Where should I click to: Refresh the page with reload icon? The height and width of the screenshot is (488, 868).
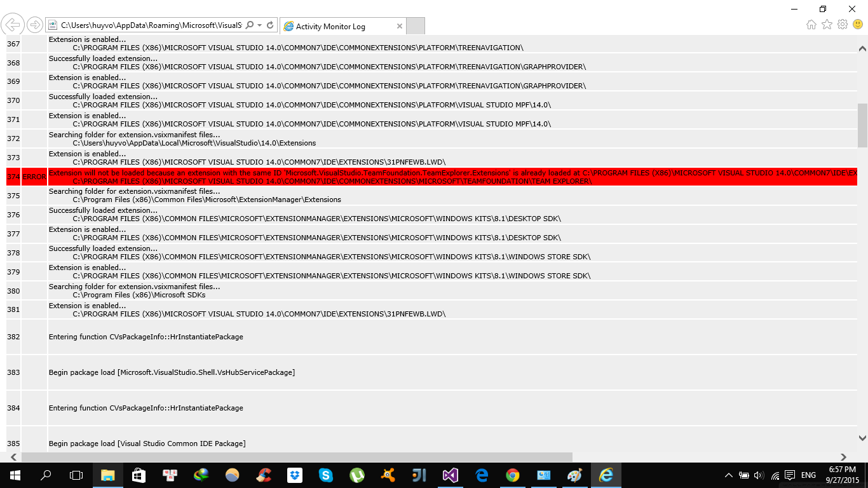270,25
